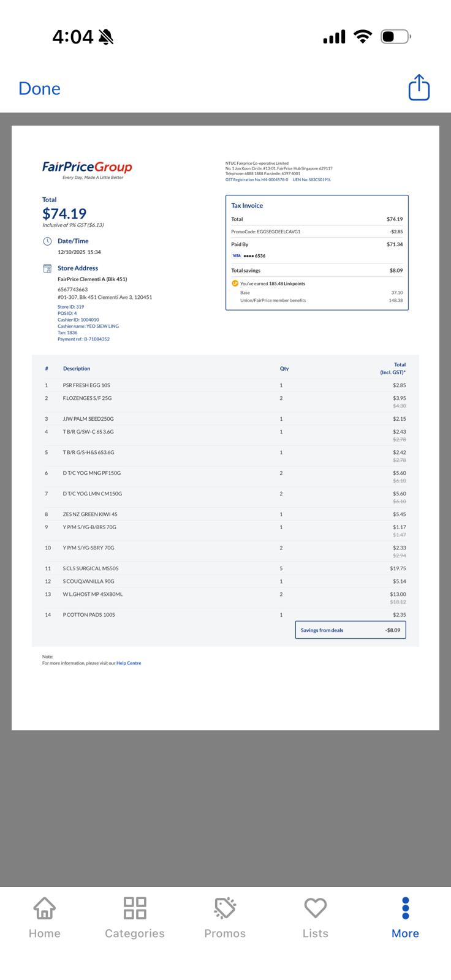This screenshot has height=980, width=451.
Task: Select Cashier name YEO SIEW LING
Action: 88,326
